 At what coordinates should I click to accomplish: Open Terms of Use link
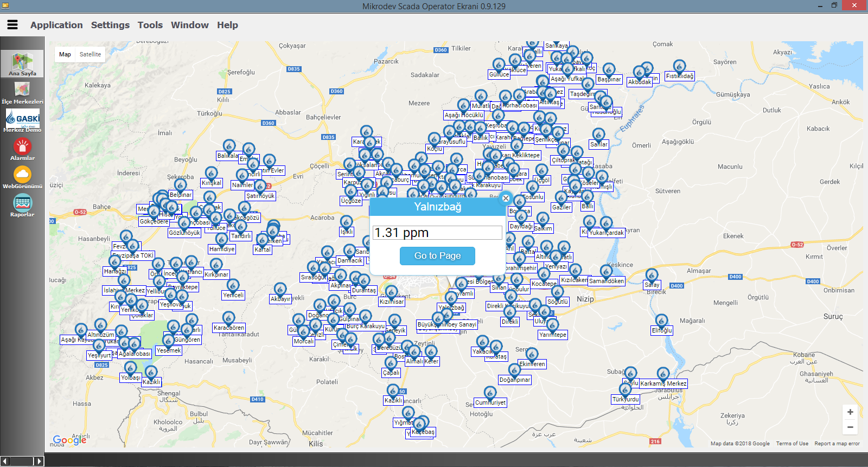tap(792, 444)
